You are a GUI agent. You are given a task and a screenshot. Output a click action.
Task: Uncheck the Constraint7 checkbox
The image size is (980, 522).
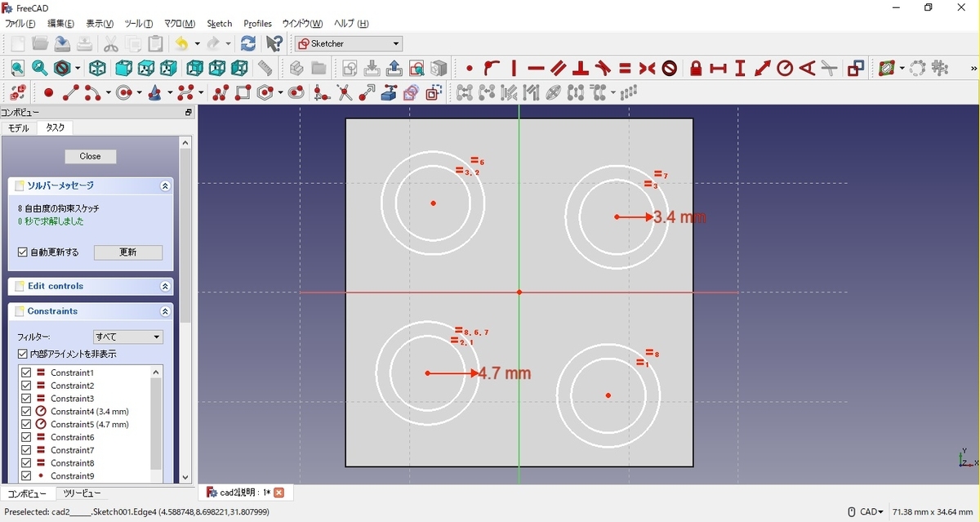pos(26,450)
